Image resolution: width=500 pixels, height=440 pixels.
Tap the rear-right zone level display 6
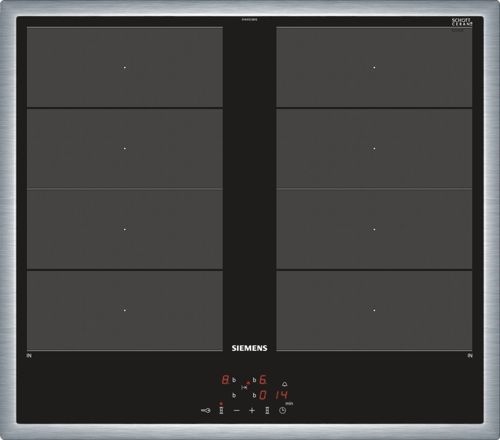pos(263,379)
